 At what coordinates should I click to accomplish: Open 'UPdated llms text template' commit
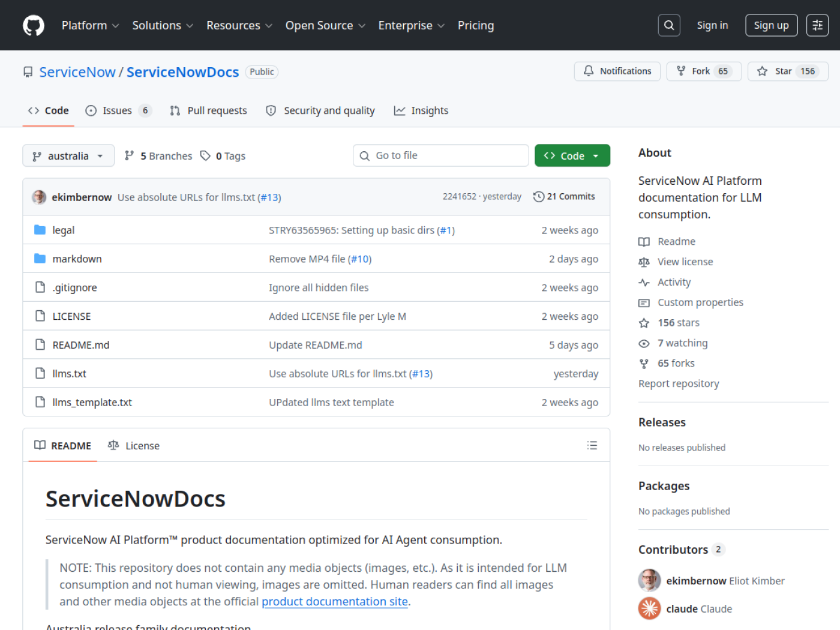coord(332,402)
